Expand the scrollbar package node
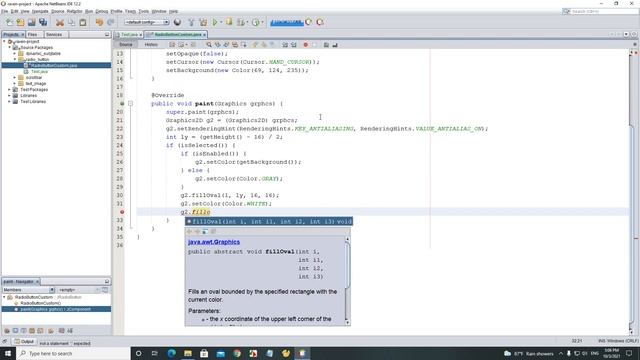This screenshot has height=360, width=640. tap(15, 77)
